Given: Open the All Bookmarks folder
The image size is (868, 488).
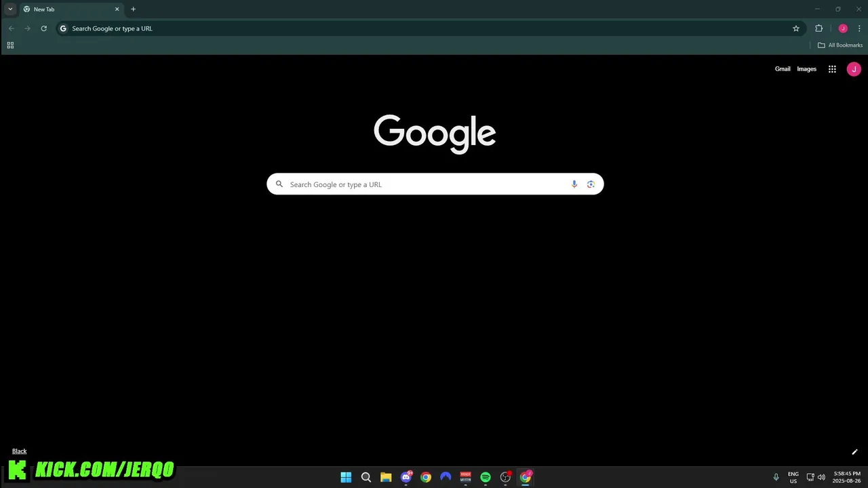Looking at the screenshot, I should pos(840,45).
